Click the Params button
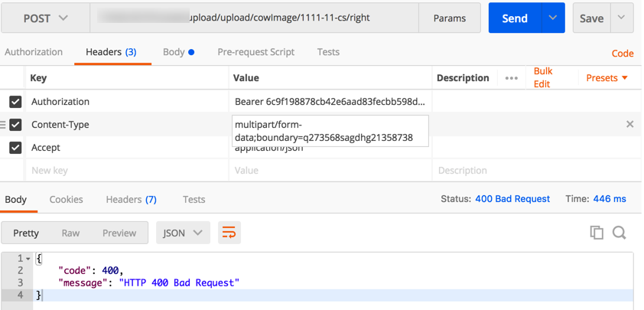Viewport: 644px width, 310px height. 450,18
